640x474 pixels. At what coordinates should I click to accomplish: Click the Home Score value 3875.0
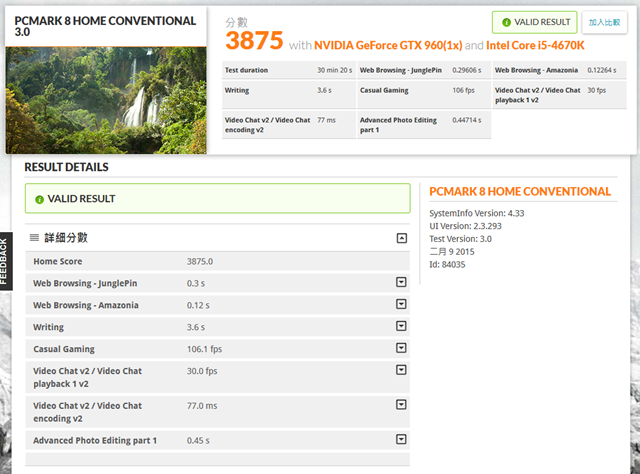tap(200, 261)
